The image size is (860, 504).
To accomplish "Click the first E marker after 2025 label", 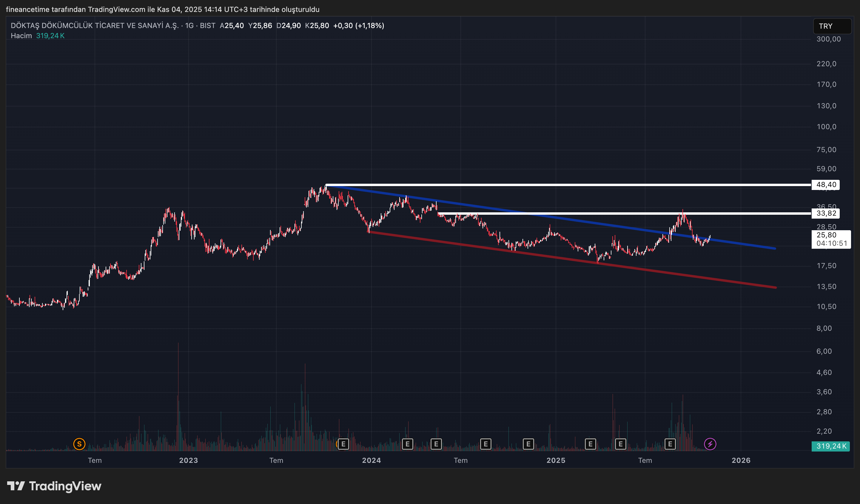I will (x=591, y=444).
